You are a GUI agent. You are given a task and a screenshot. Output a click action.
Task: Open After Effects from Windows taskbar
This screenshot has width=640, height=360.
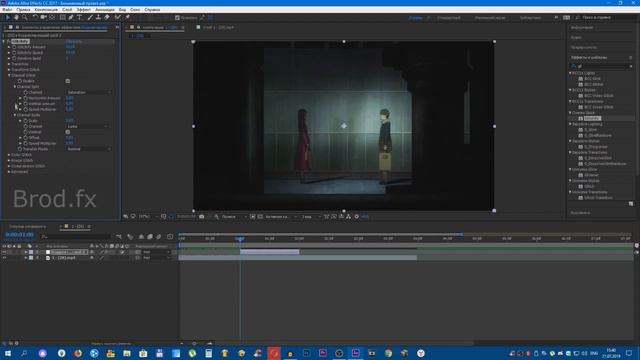(356, 353)
